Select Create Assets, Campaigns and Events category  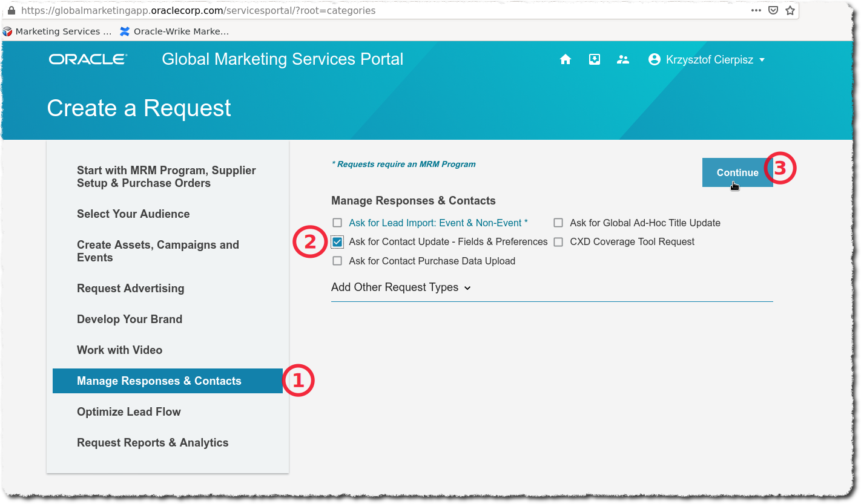[x=158, y=251]
